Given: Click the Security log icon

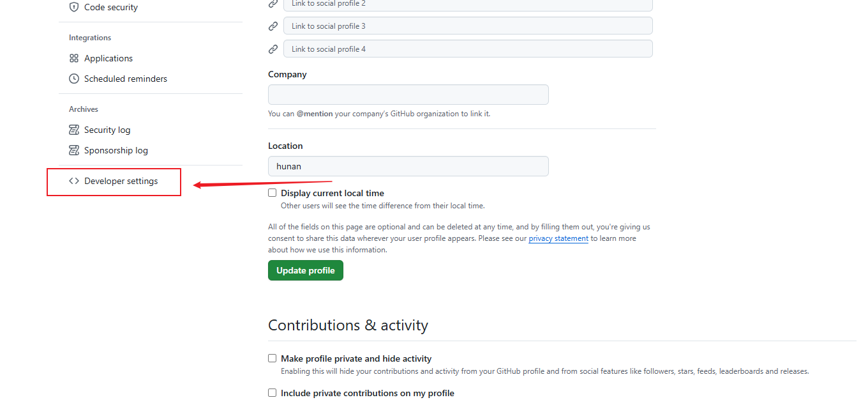Looking at the screenshot, I should coord(74,130).
